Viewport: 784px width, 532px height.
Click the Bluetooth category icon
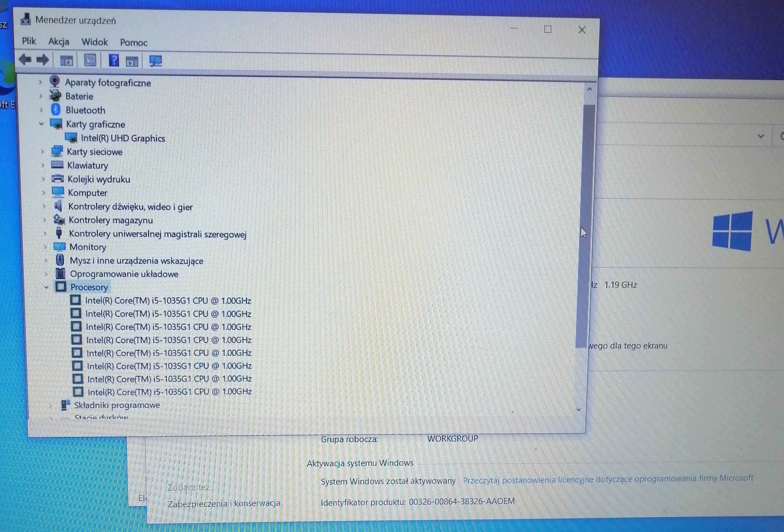click(56, 110)
